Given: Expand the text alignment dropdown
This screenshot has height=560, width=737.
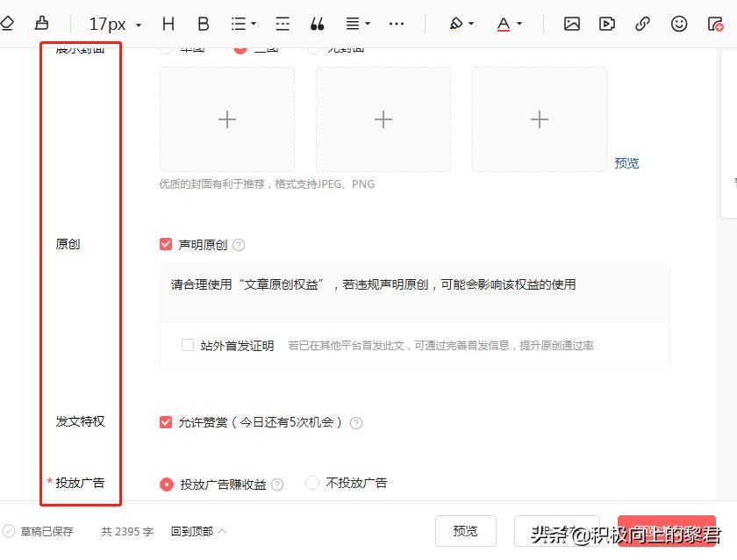Looking at the screenshot, I should tap(354, 24).
